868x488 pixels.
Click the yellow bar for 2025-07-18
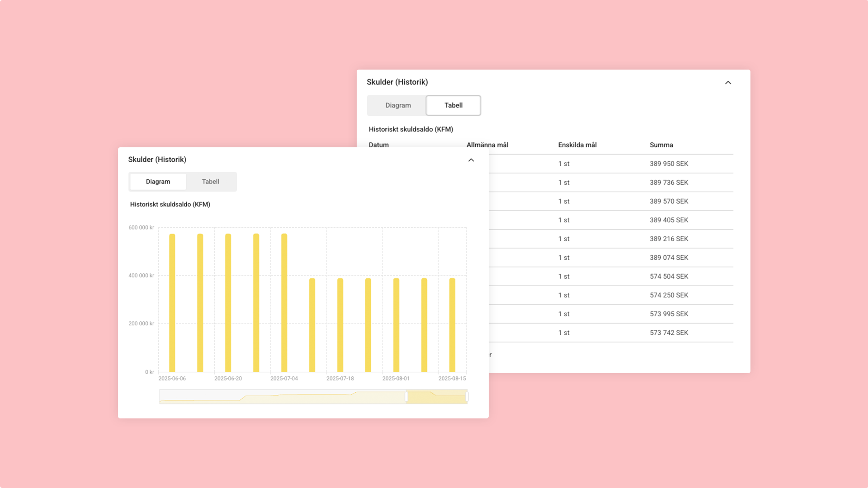pos(340,325)
